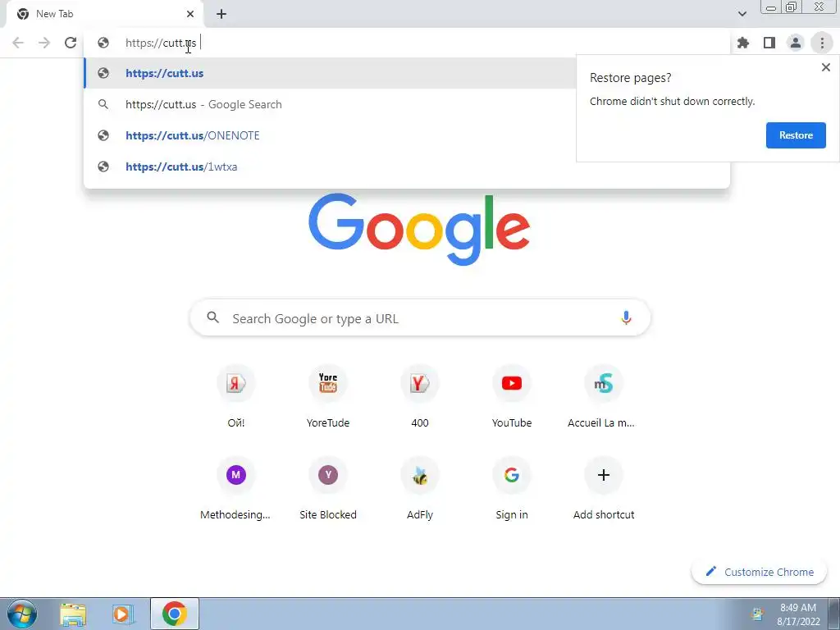The height and width of the screenshot is (630, 840).
Task: Open a new tab with plus icon
Action: click(221, 14)
